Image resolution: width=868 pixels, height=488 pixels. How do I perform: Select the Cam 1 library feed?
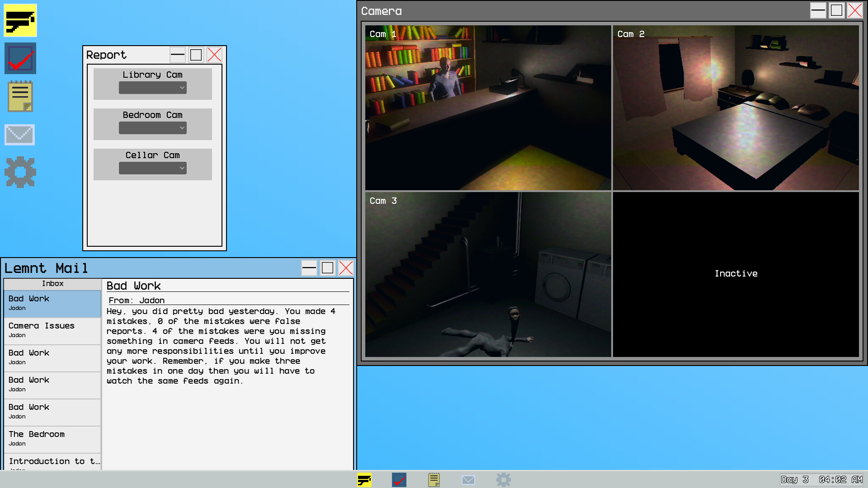point(488,108)
